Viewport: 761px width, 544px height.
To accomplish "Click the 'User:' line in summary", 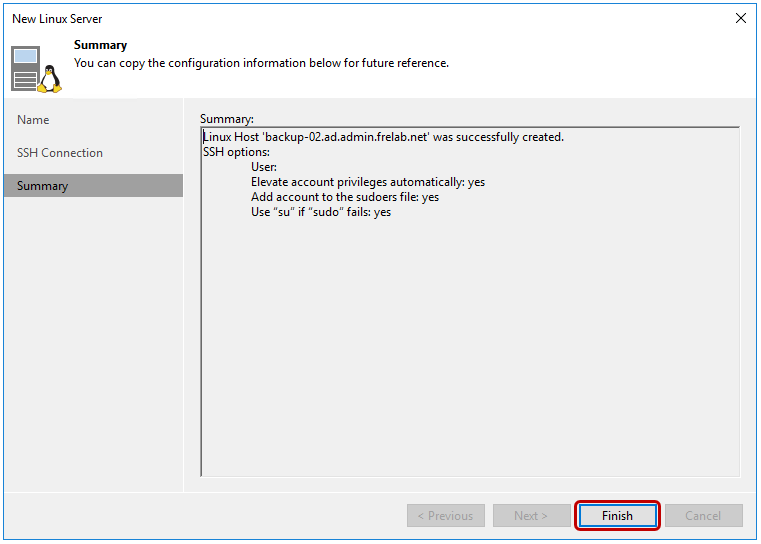I will [264, 167].
